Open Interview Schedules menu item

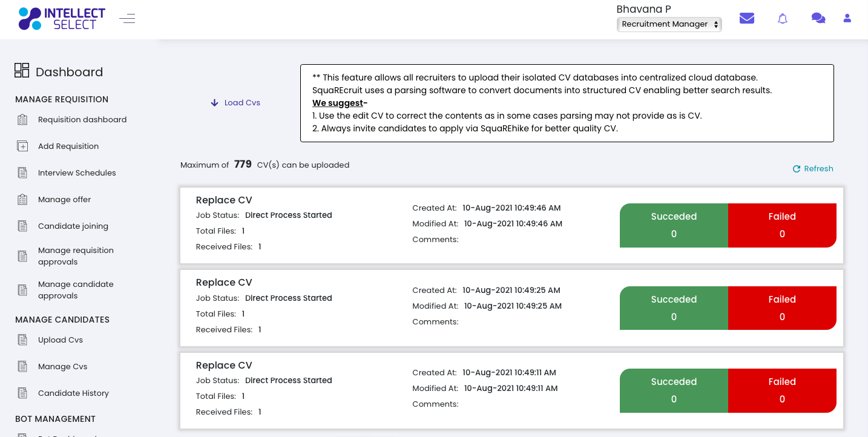pyautogui.click(x=77, y=172)
